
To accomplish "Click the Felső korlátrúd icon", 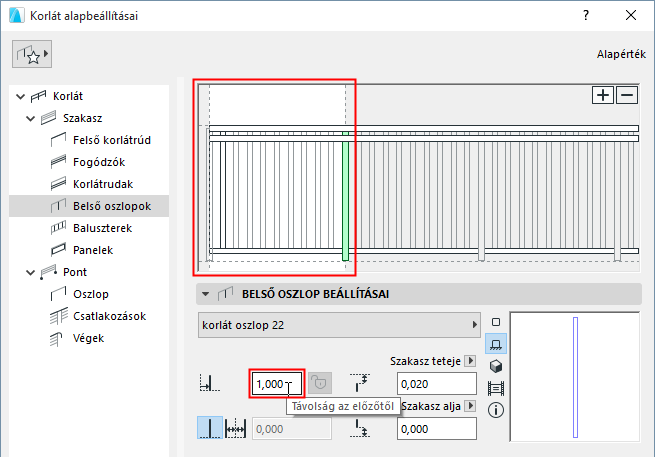I will pos(58,140).
